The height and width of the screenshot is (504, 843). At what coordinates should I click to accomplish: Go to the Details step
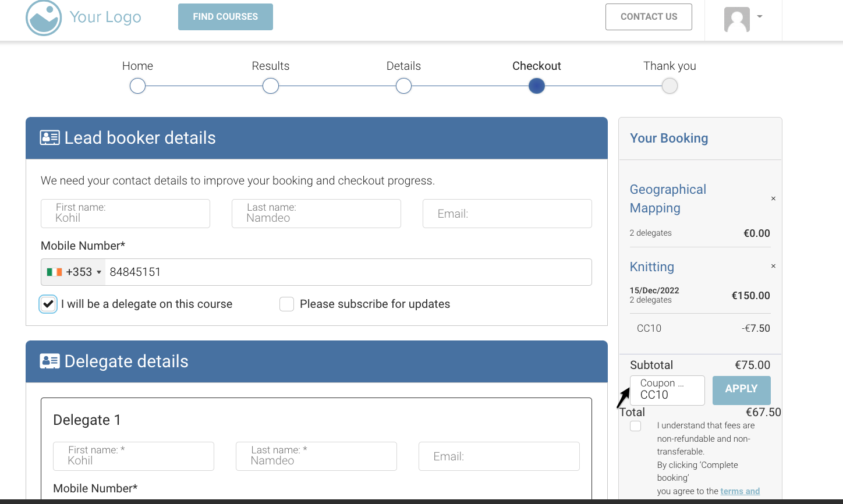tap(403, 86)
